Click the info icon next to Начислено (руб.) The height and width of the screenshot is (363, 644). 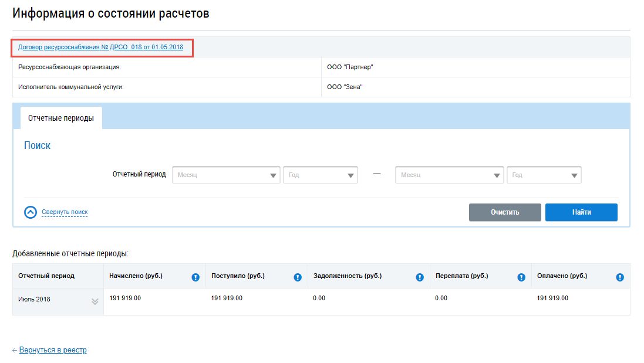tap(195, 277)
